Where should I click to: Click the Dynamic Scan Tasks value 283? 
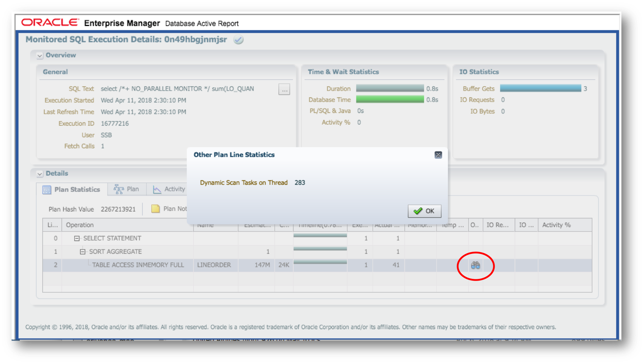tap(300, 183)
